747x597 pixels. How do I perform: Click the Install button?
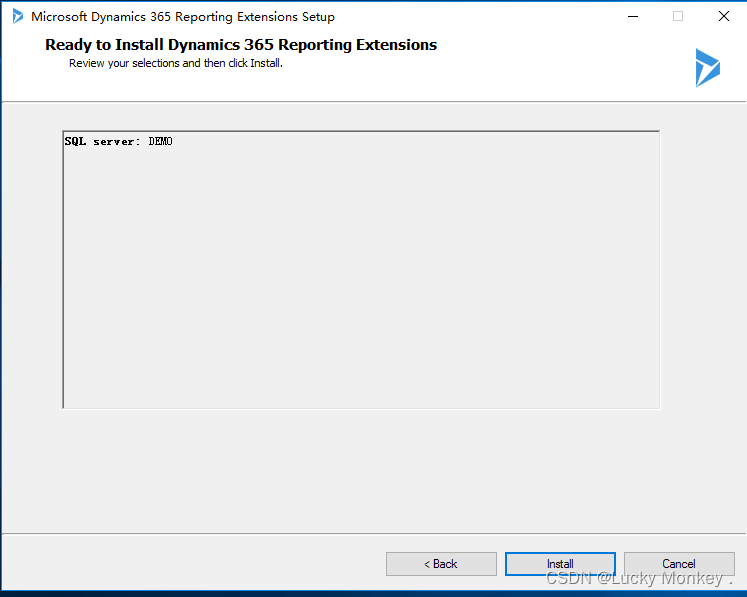tap(560, 564)
